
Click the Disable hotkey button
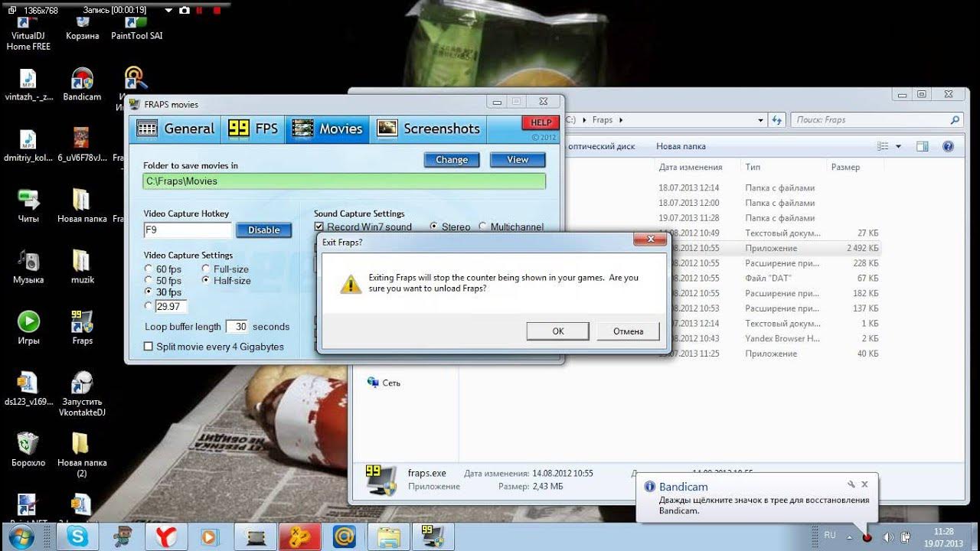[263, 230]
